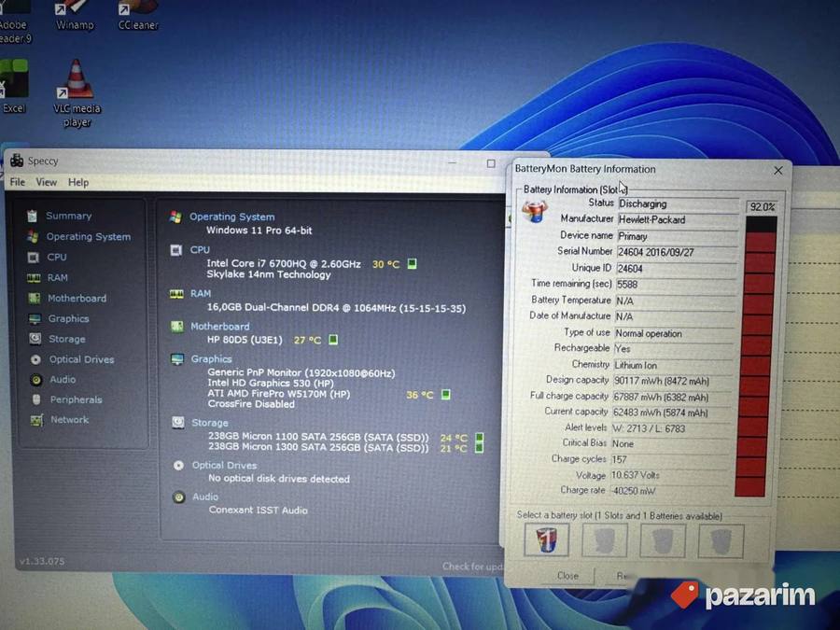Open the Graphics heading link in summary
This screenshot has height=630, width=840.
pyautogui.click(x=212, y=359)
